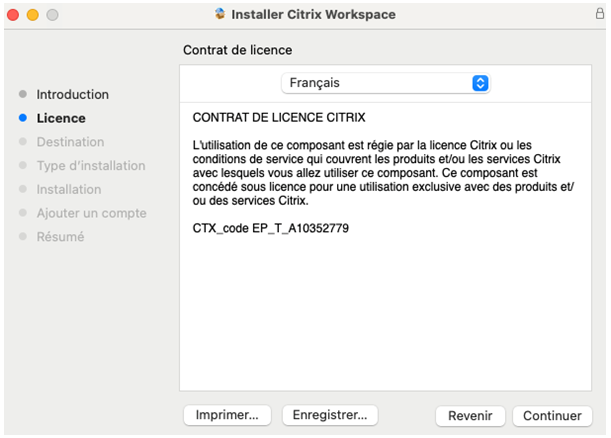Select Type d'installation step
This screenshot has width=611, height=438.
pyautogui.click(x=91, y=166)
